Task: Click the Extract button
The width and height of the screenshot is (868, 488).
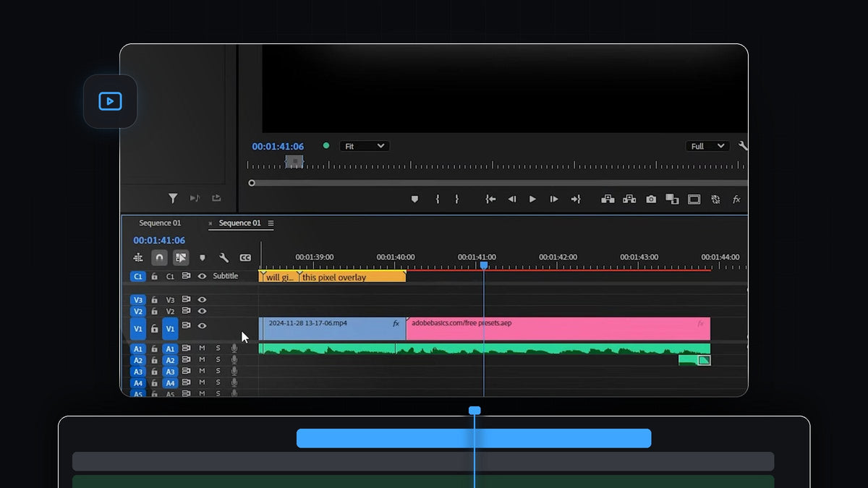Action: (x=629, y=199)
